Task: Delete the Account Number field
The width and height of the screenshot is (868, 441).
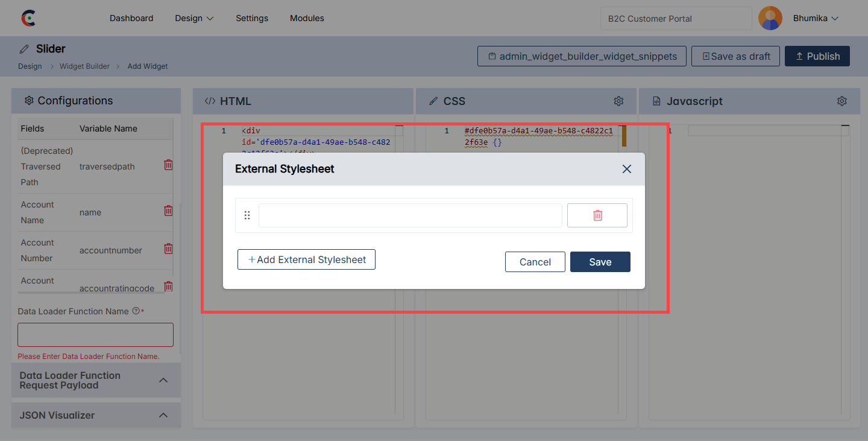Action: tap(169, 249)
